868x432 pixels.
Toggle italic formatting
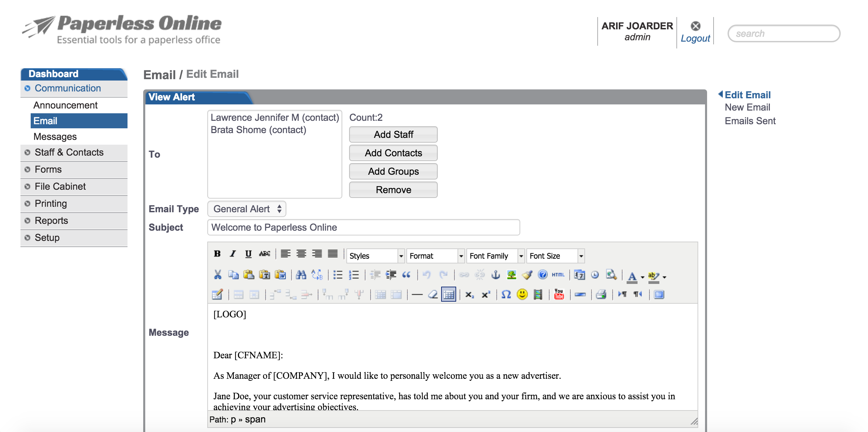tap(233, 254)
